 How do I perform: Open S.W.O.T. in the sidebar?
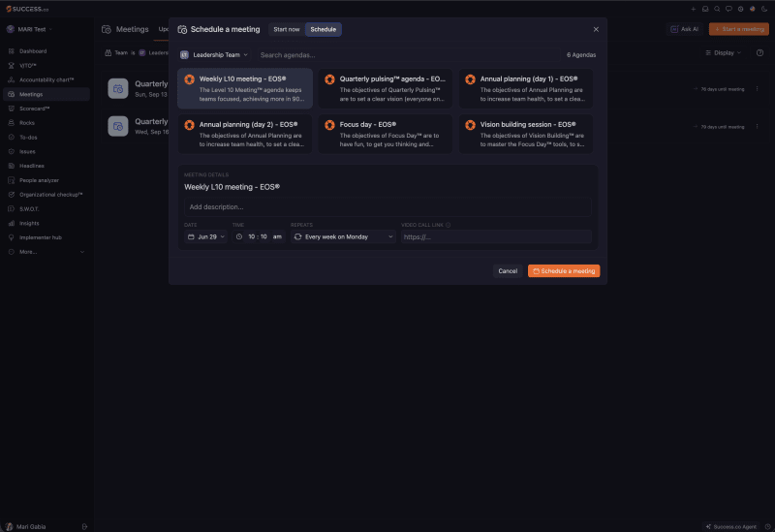pyautogui.click(x=46, y=208)
